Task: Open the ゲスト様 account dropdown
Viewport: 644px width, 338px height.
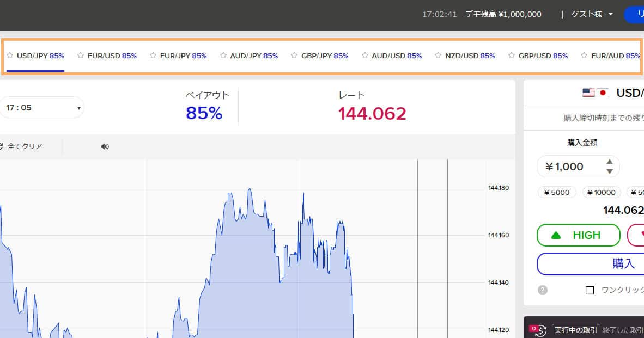Action: click(x=592, y=14)
